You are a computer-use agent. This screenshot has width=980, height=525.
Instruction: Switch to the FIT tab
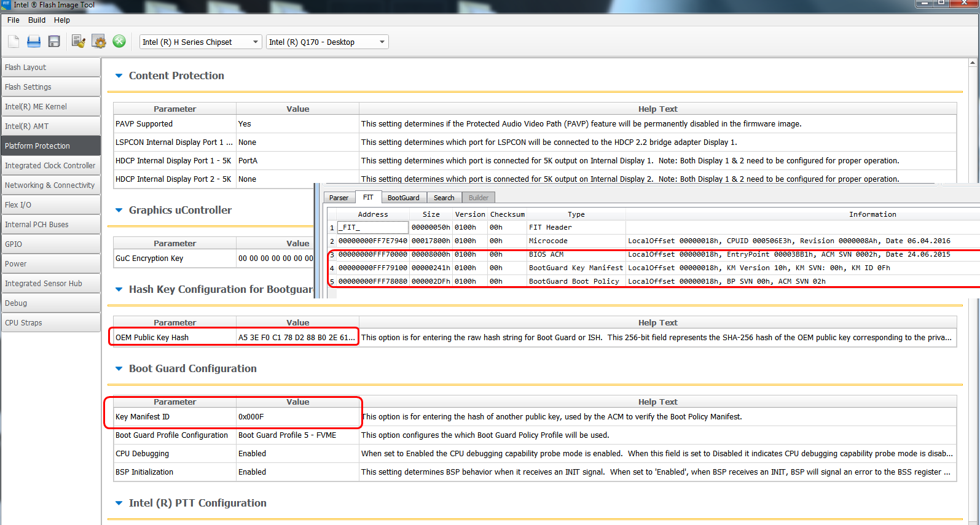click(x=368, y=197)
